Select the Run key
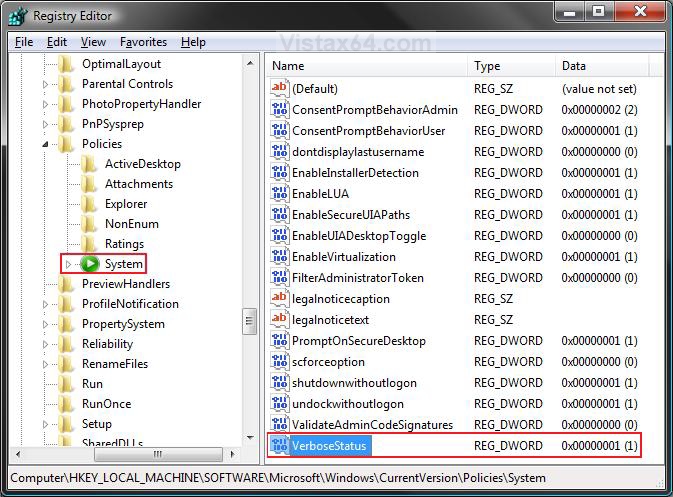Viewport: 673px width, 497px height. (92, 384)
